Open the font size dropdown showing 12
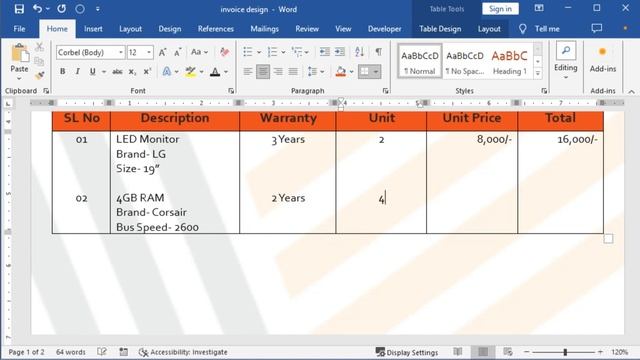 pos(149,52)
